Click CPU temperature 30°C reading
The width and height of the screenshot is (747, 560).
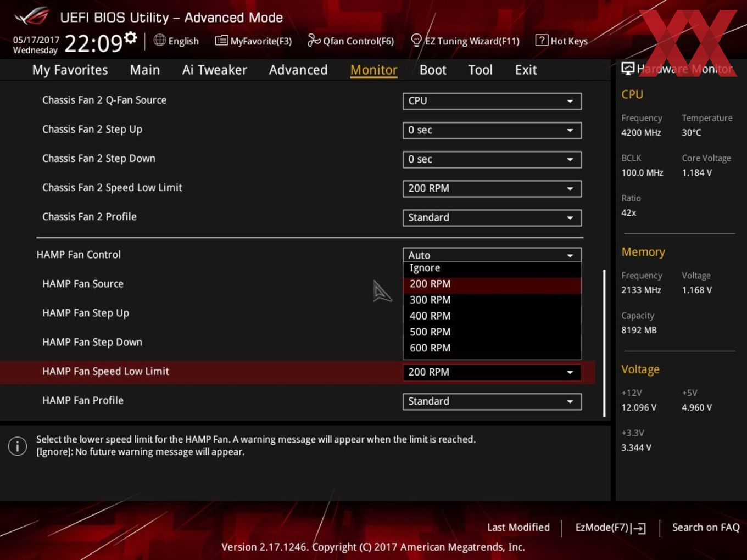tap(692, 132)
